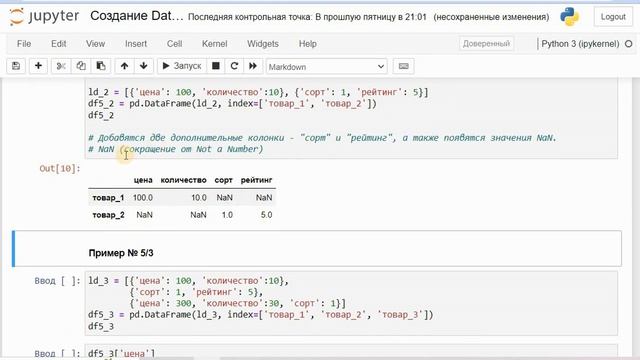This screenshot has height=360, width=640.
Task: Restart kernel and run all icon
Action: (x=253, y=66)
